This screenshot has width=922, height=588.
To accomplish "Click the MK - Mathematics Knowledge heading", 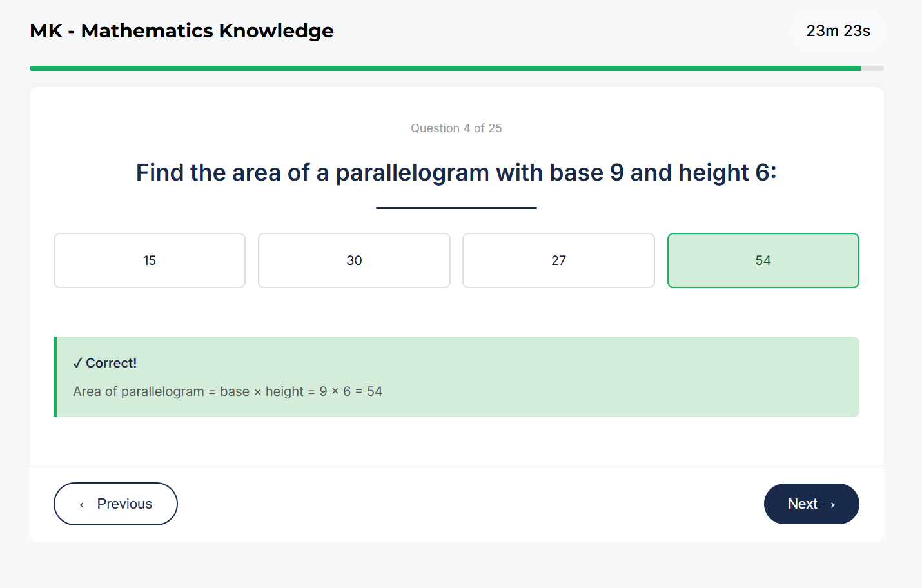I will pos(181,30).
